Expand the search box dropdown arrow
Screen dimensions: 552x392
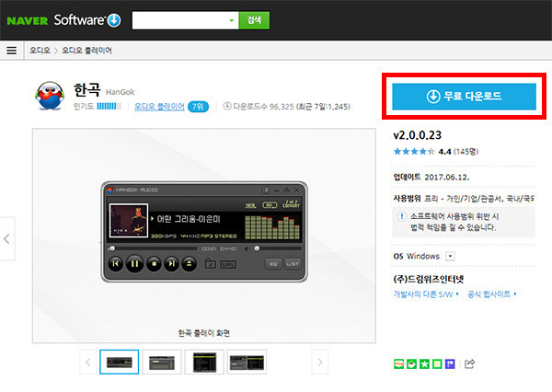231,20
